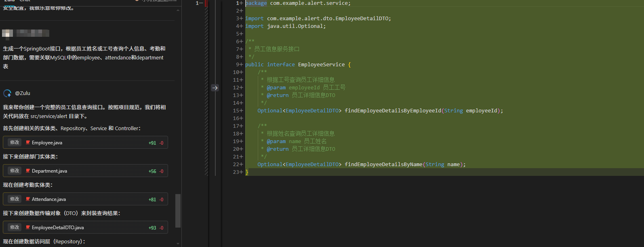644x247 pixels.
Task: Click the 修改 badge on EmployeeDetailDTO.java card
Action: click(15, 227)
